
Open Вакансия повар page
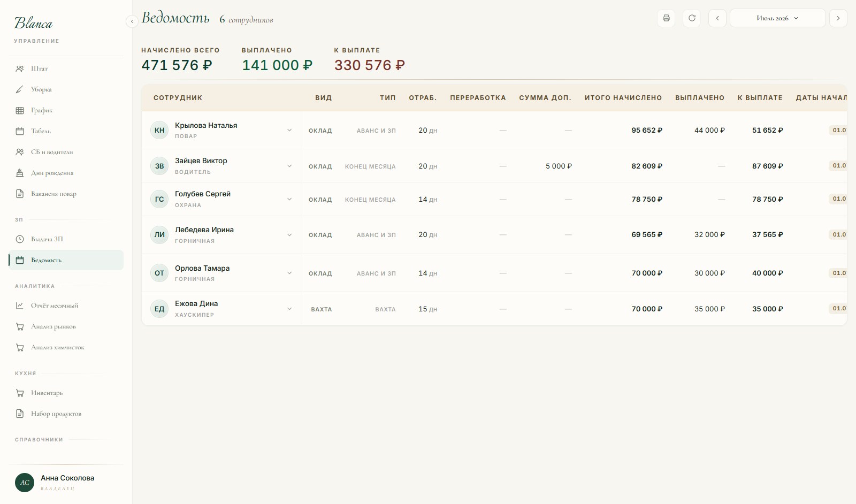click(66, 194)
